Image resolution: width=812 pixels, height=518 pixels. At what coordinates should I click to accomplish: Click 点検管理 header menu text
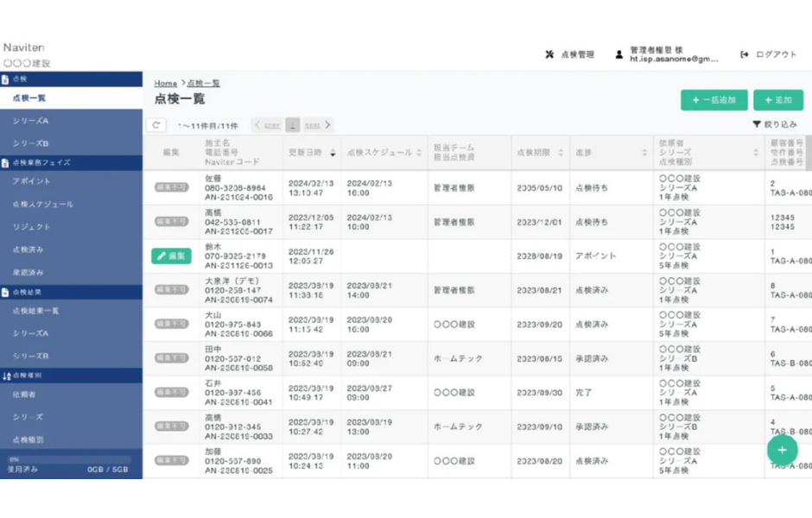click(x=577, y=54)
